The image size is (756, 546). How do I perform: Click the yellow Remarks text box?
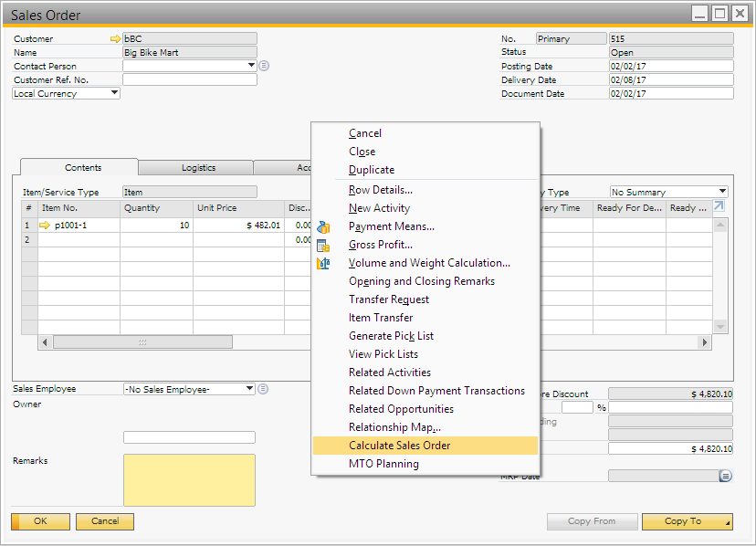[x=189, y=480]
